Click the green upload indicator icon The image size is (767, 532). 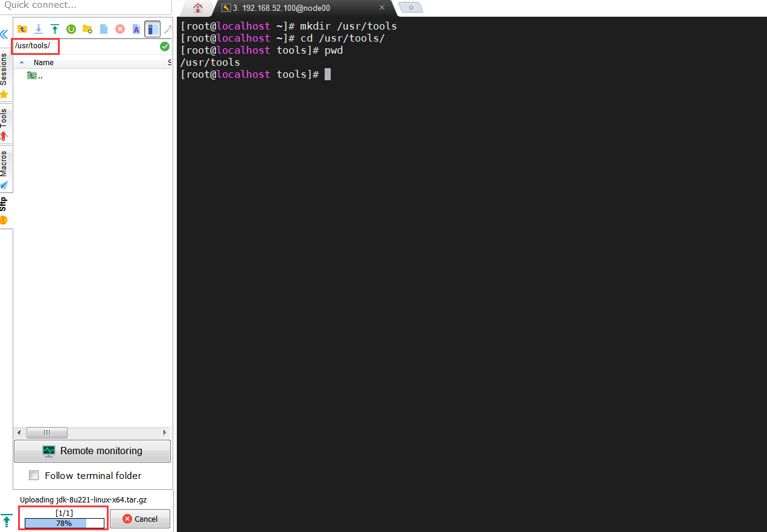tap(7, 519)
